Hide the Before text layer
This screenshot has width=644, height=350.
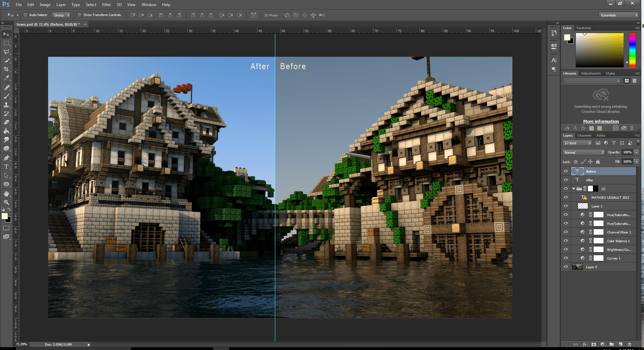pos(566,171)
